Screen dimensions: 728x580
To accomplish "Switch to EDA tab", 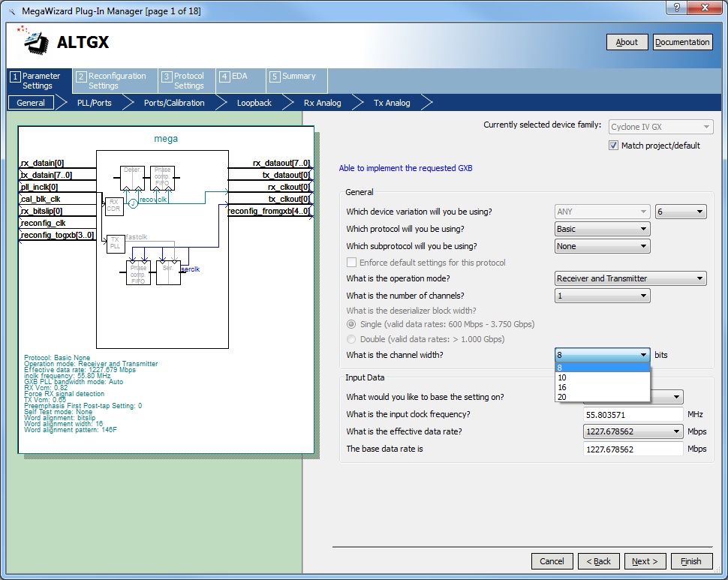I will click(240, 81).
